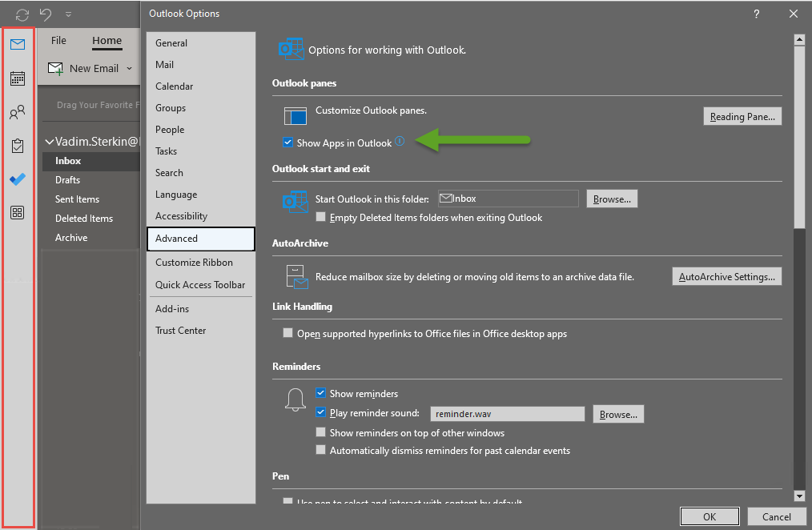
Task: Check Open supported hyperlinks in Office desktop apps
Action: coord(288,333)
